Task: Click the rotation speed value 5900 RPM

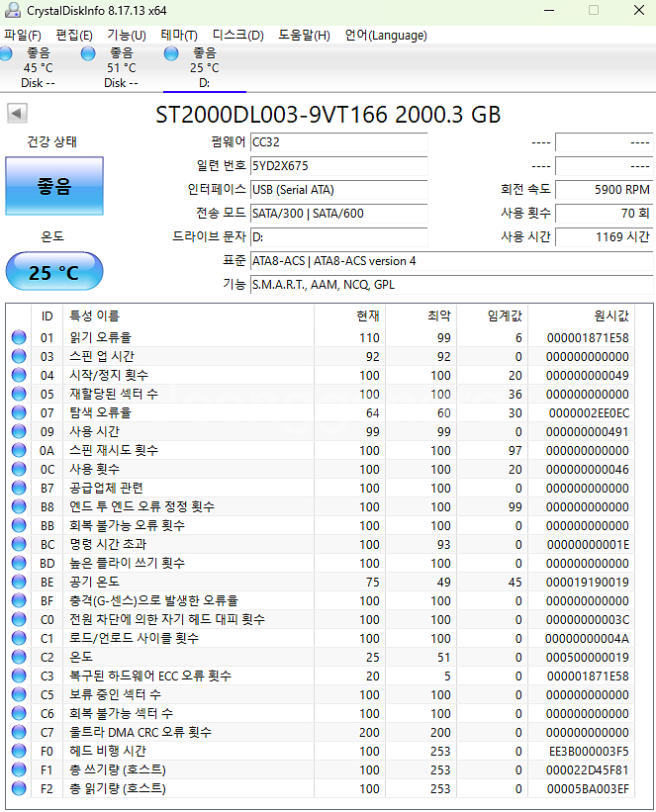Action: tap(604, 190)
